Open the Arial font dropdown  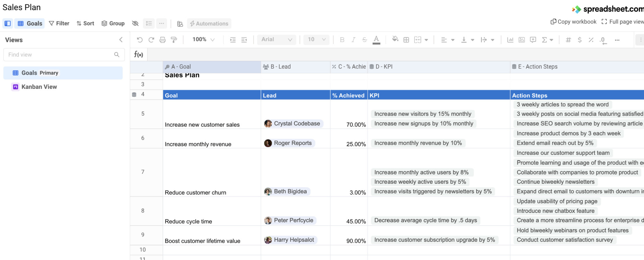point(277,40)
